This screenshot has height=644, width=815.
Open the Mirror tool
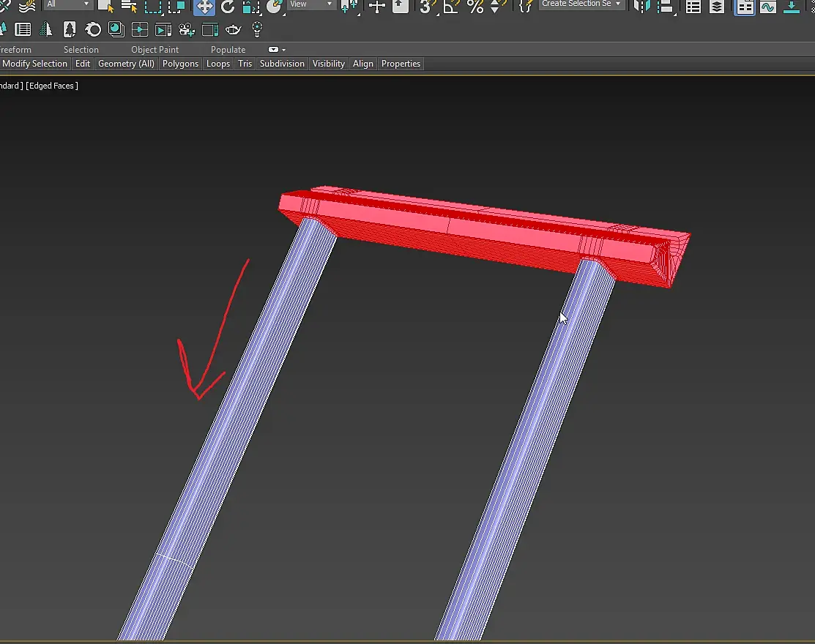click(x=642, y=7)
